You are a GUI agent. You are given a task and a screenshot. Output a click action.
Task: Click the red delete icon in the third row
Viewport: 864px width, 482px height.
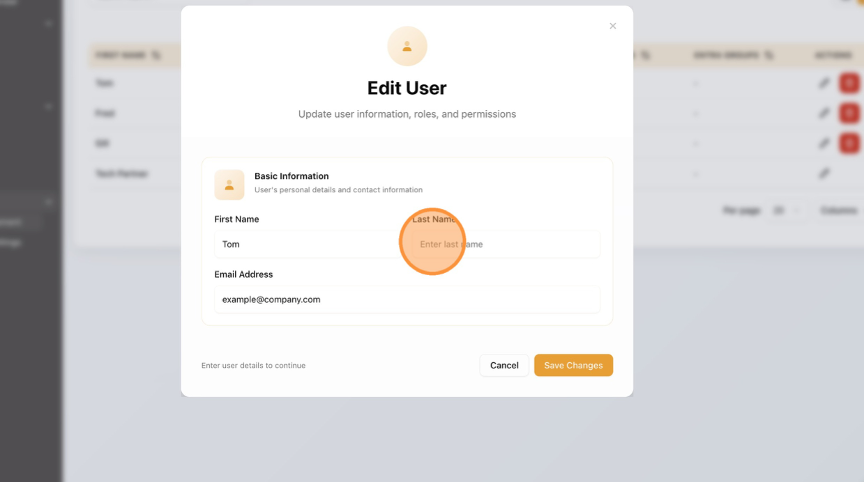pyautogui.click(x=849, y=143)
